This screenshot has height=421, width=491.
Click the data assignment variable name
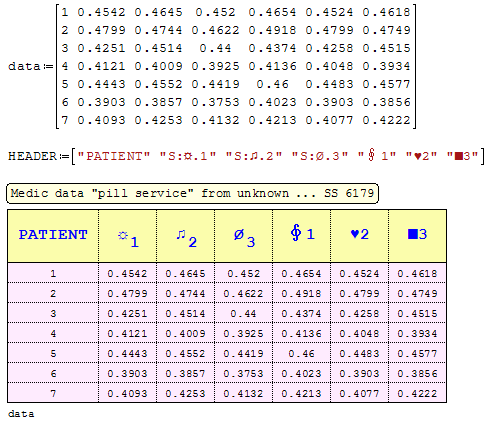(x=24, y=66)
